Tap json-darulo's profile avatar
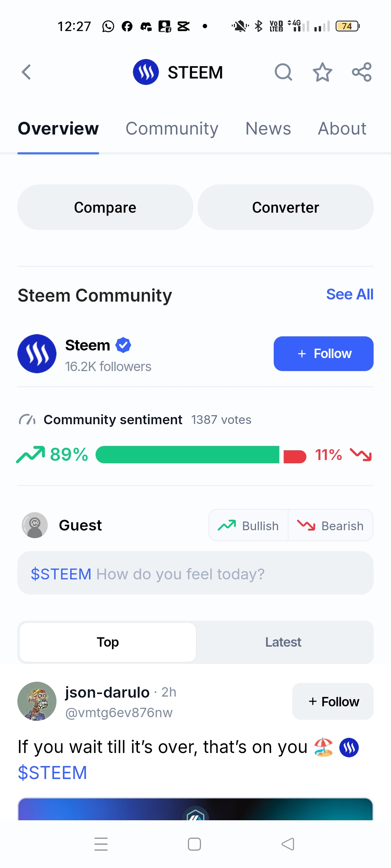 37,701
